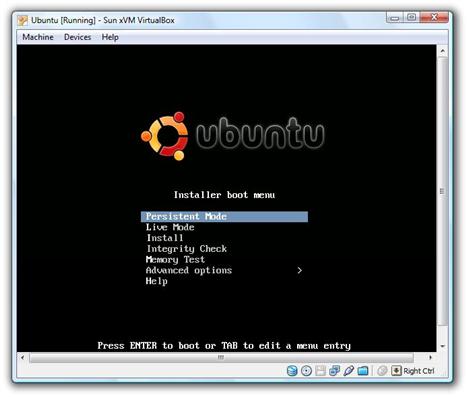The height and width of the screenshot is (397, 468).
Task: Select Persistent Mode boot entry
Action: [x=224, y=216]
